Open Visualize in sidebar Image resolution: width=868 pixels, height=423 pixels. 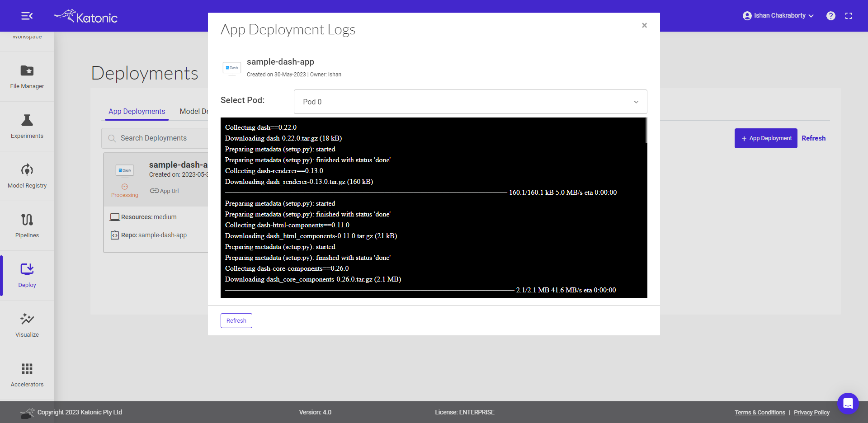coord(27,325)
